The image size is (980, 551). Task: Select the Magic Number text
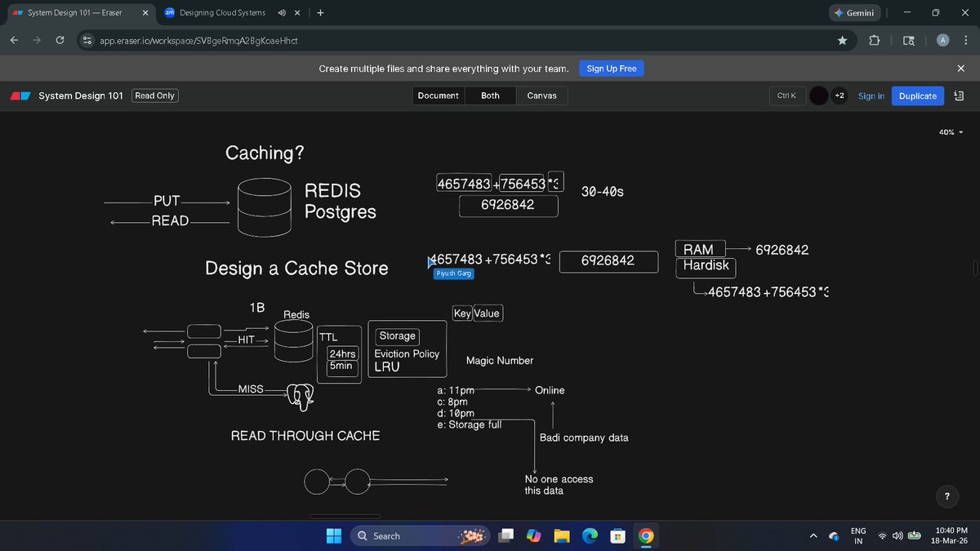click(500, 360)
